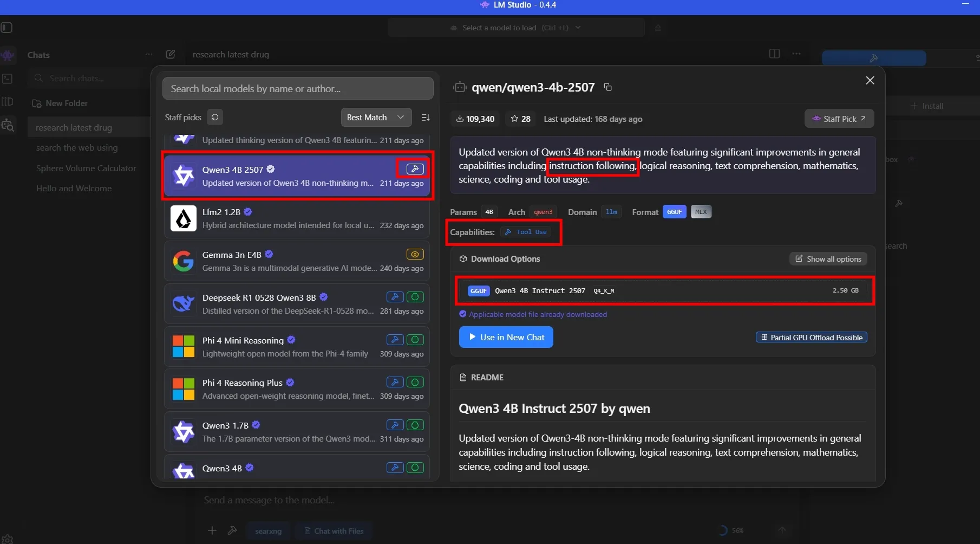Open the Staff Pick link button
980x544 pixels.
839,119
